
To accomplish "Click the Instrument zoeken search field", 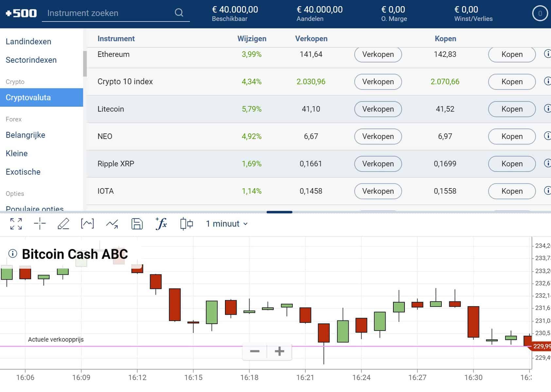I will pos(108,13).
